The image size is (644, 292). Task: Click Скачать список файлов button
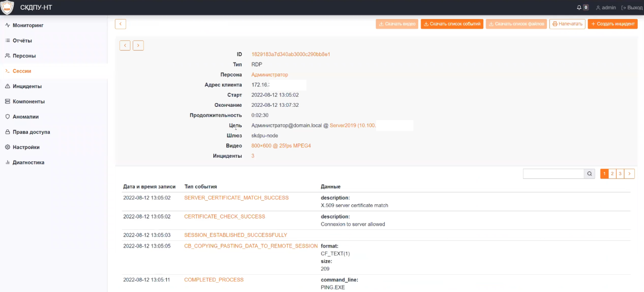(x=516, y=24)
